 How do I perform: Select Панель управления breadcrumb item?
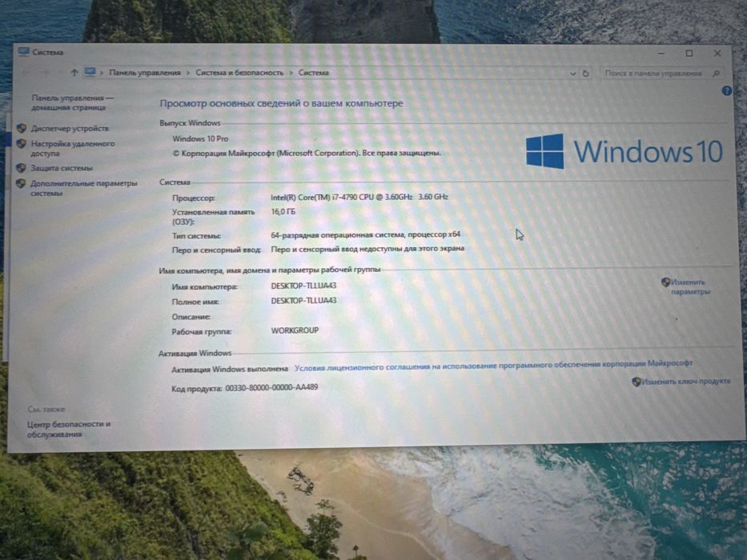pos(145,72)
